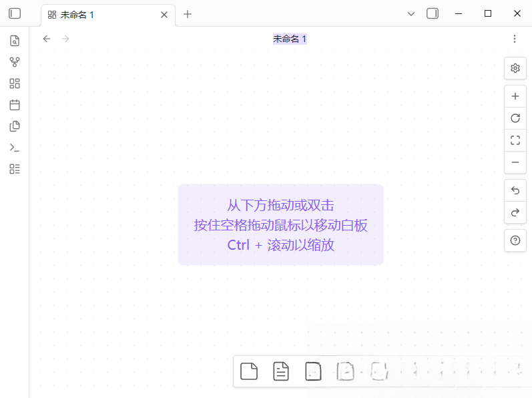Click the 未命名 1 title text
532x398 pixels.
290,39
